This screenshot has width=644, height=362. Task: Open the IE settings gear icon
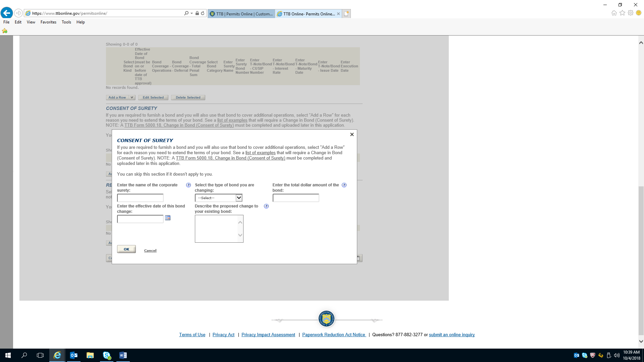631,13
